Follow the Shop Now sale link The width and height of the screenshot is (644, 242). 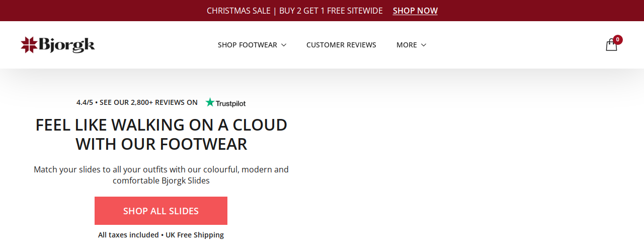415,11
